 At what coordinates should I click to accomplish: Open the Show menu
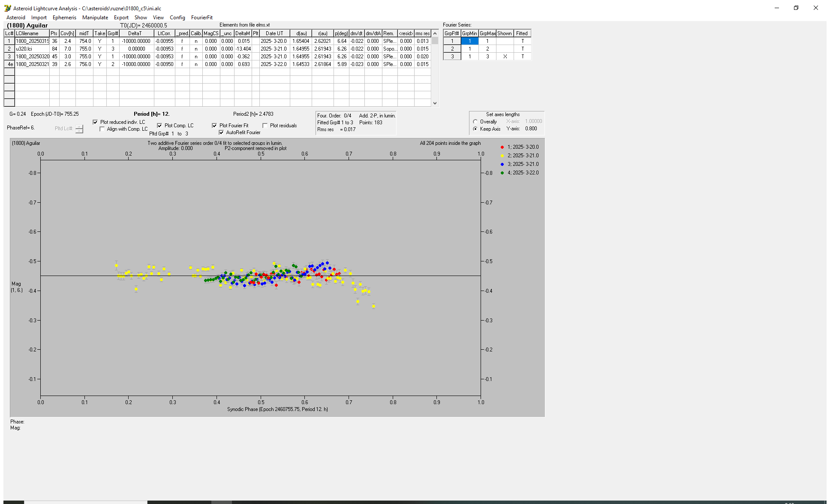pos(141,18)
